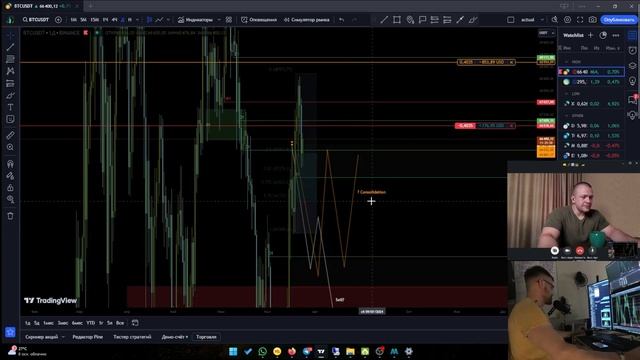Open the Indicators (Индикаторы) menu
This screenshot has height=360, width=640.
[x=196, y=20]
